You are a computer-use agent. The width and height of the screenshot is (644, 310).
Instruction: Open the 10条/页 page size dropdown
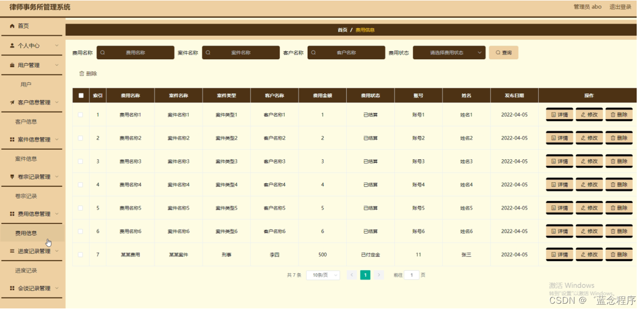point(322,275)
